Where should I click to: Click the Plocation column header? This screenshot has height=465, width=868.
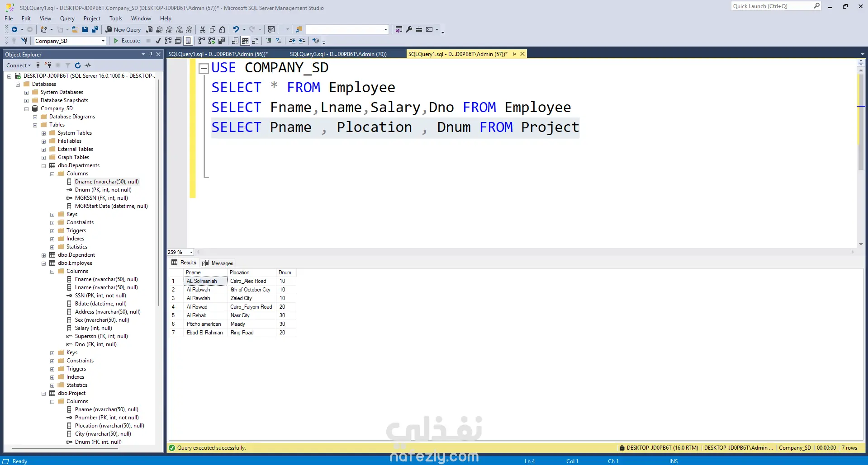point(251,272)
